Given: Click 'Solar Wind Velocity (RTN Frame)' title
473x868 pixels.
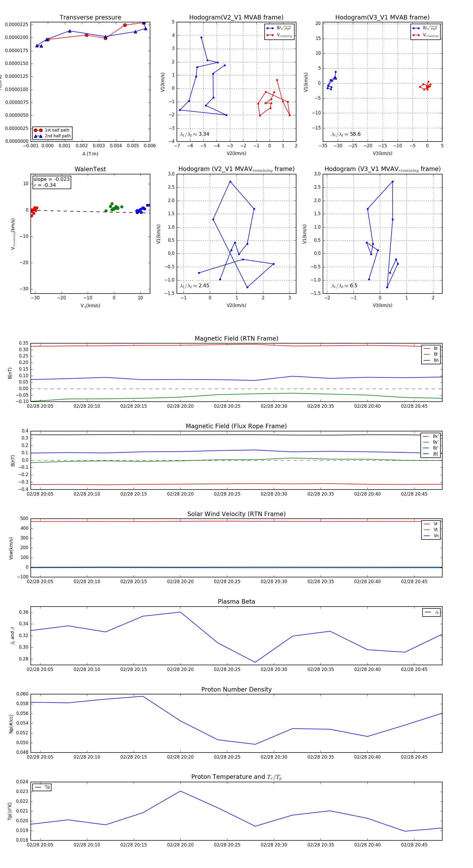Looking at the screenshot, I should tap(236, 514).
